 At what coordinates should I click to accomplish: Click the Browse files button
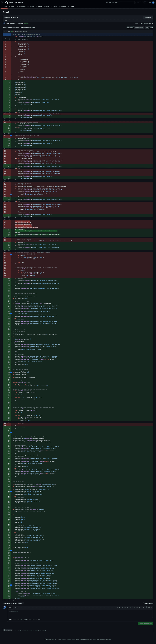(148, 18)
